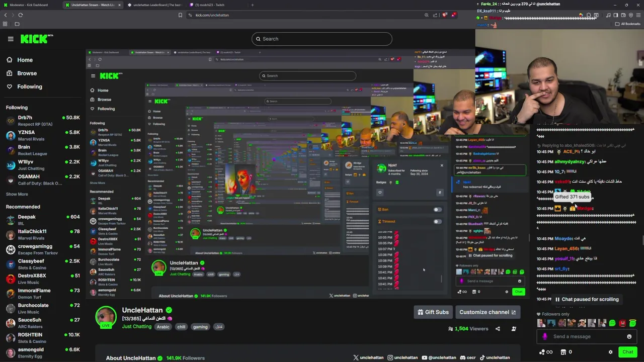Open the Discord cecr social link
Image resolution: width=644 pixels, height=362 pixels.
[468, 357]
